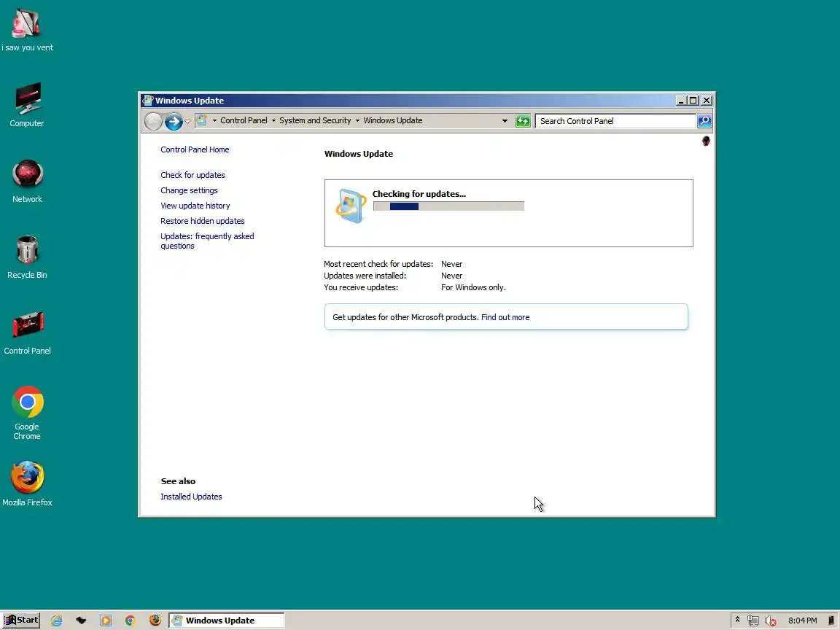The height and width of the screenshot is (630, 840).
Task: Click the System and Security breadcrumb
Action: [x=315, y=120]
